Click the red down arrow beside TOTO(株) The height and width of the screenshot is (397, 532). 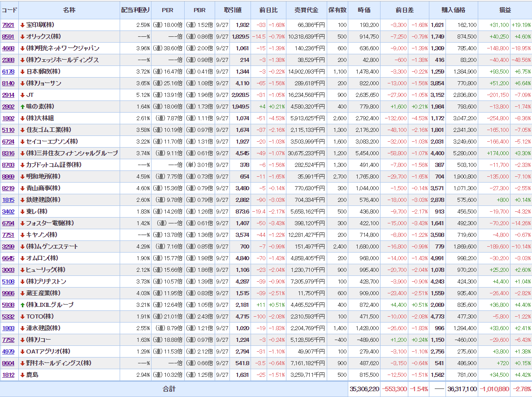click(22, 317)
